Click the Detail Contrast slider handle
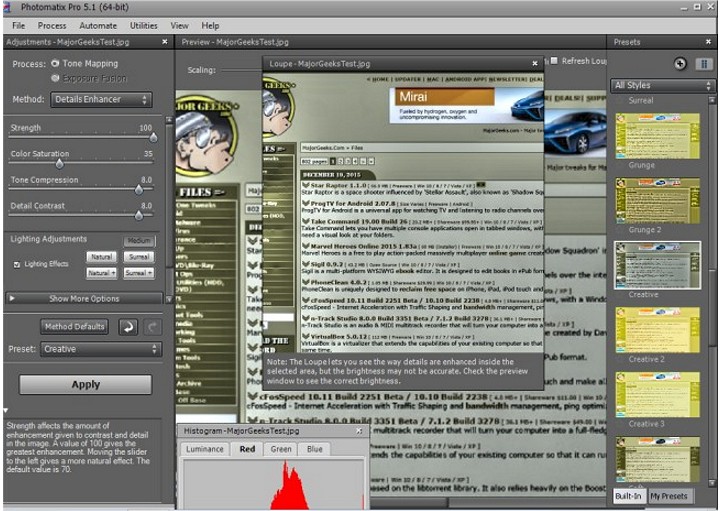Viewport: 721px width, 511px height. tap(139, 215)
